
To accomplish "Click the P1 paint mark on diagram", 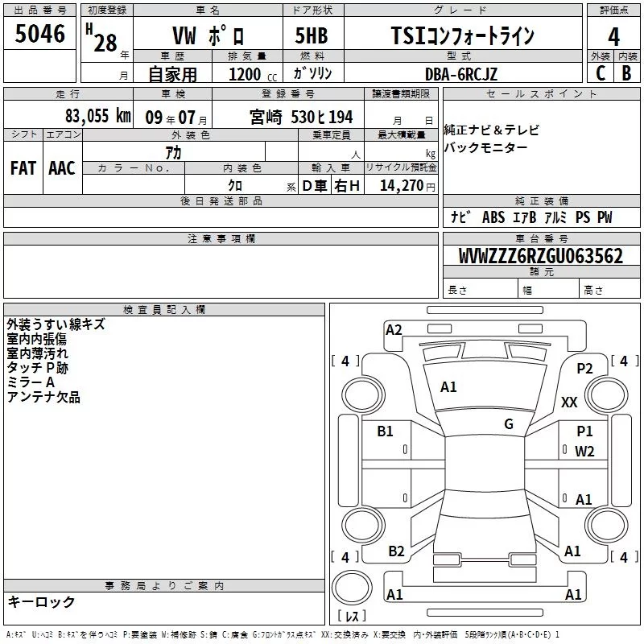I will tap(584, 431).
